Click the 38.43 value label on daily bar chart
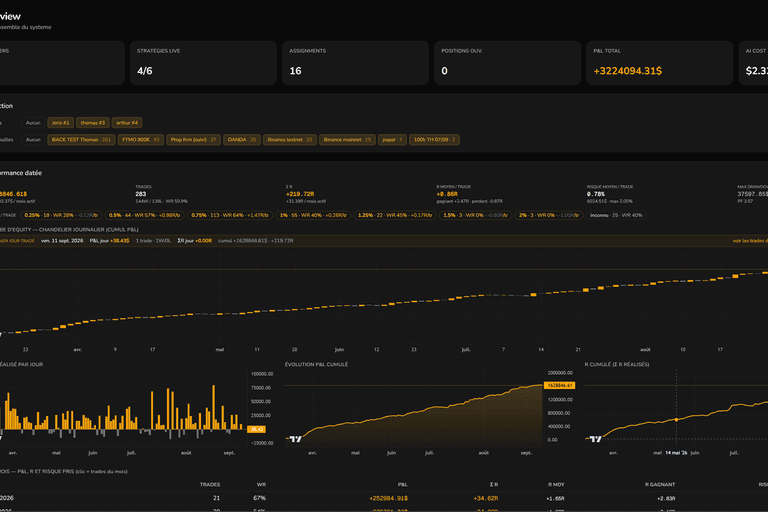768x512 pixels. coord(256,429)
